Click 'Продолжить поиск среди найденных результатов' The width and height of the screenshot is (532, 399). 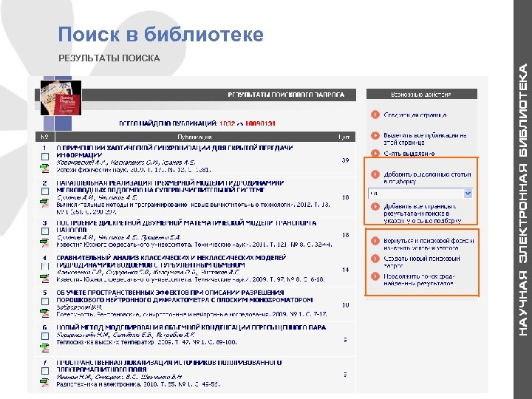420,280
